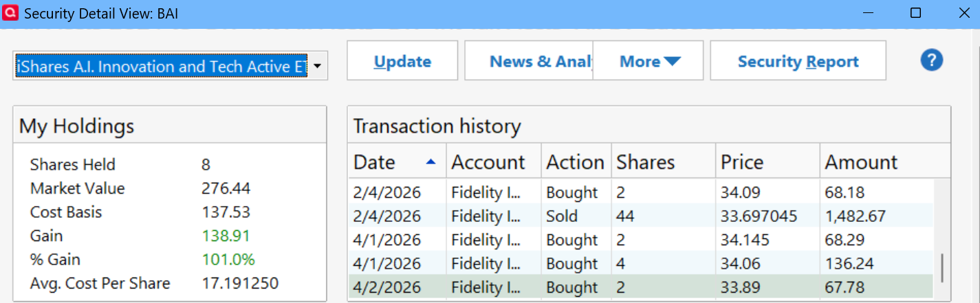
Task: Click the Quicken app icon in title bar
Action: point(11,13)
